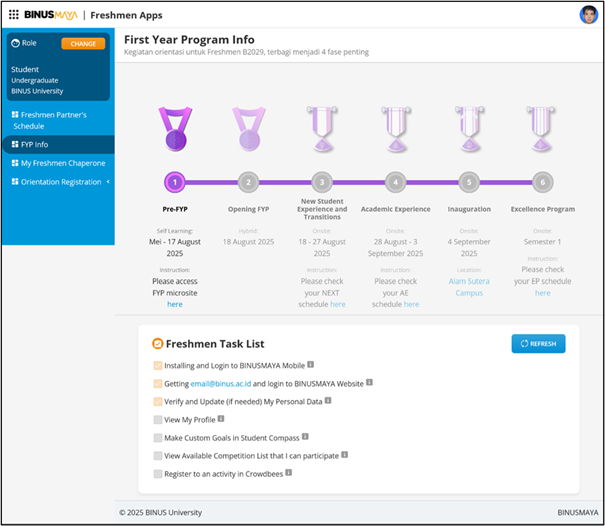Check the View My Profile checkbox

(x=157, y=420)
